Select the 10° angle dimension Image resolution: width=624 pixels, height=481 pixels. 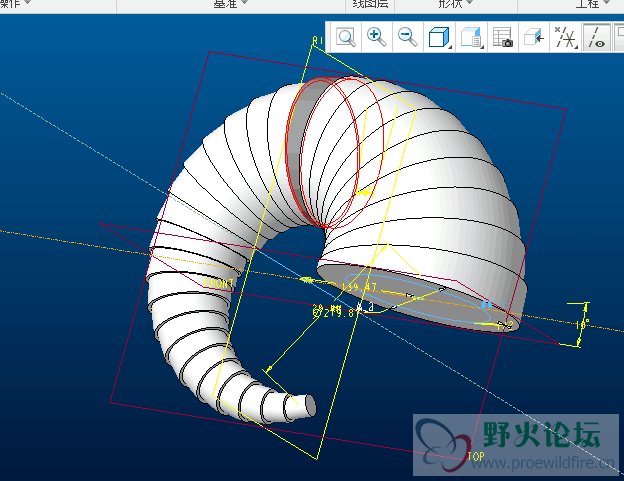click(x=582, y=325)
